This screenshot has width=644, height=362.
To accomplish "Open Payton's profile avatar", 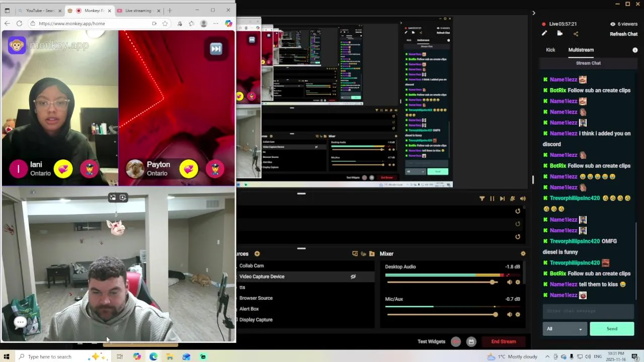I will pyautogui.click(x=135, y=169).
